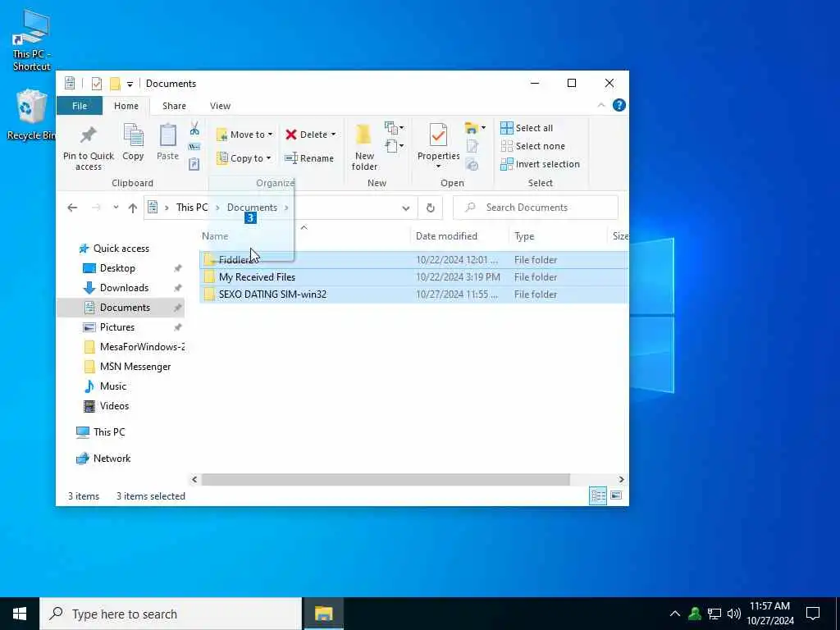The image size is (840, 630).
Task: Open the Easy access menu icon
Action: 394,146
